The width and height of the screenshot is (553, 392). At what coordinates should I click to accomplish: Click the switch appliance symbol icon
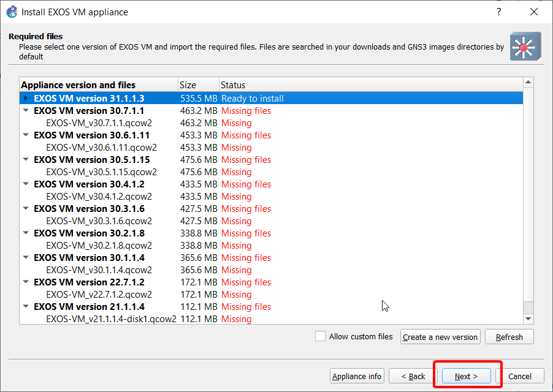(525, 46)
